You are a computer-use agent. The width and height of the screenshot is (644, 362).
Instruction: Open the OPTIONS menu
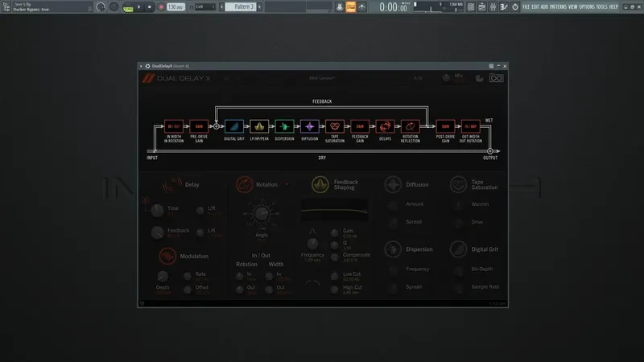point(587,7)
